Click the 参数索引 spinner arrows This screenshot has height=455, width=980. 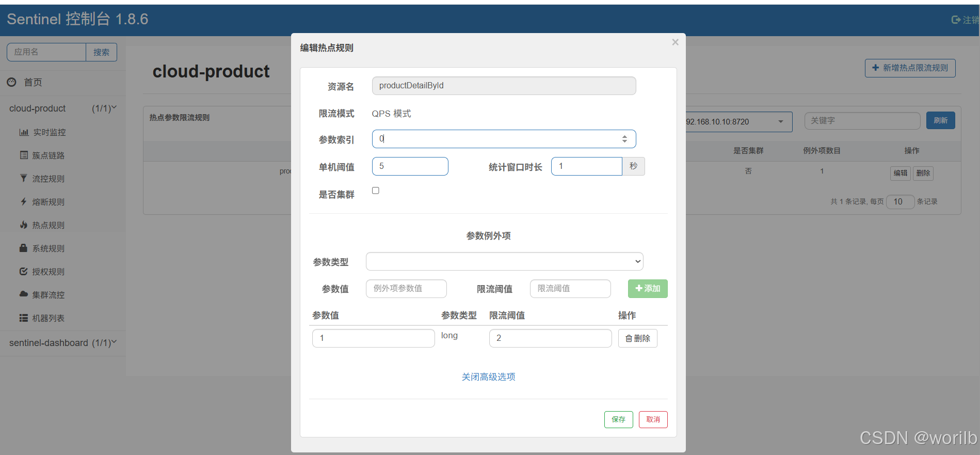(624, 139)
